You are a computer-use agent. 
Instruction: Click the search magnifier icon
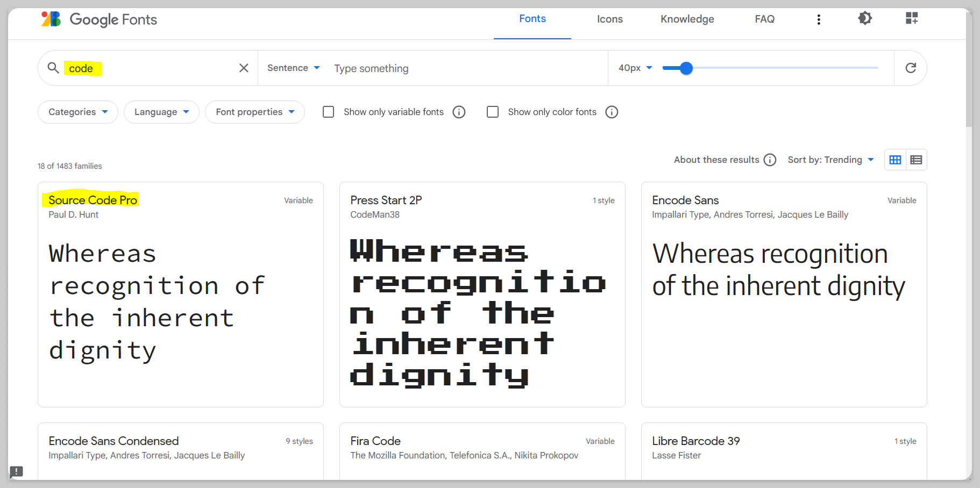pyautogui.click(x=53, y=68)
